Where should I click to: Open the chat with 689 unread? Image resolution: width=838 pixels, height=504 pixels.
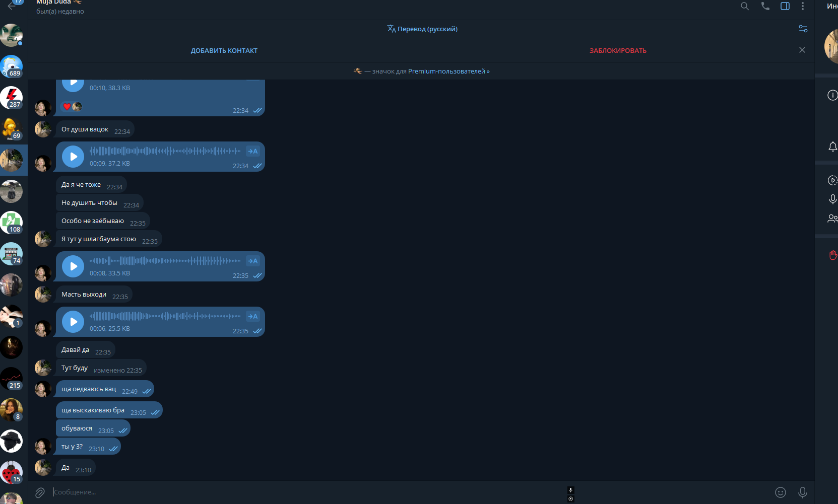(11, 66)
